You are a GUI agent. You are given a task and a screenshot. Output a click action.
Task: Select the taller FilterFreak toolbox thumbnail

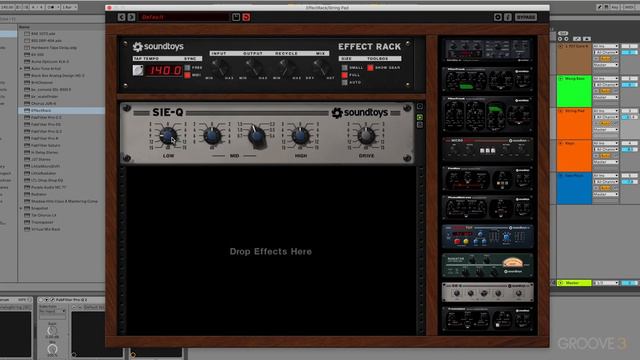pyautogui.click(x=487, y=115)
